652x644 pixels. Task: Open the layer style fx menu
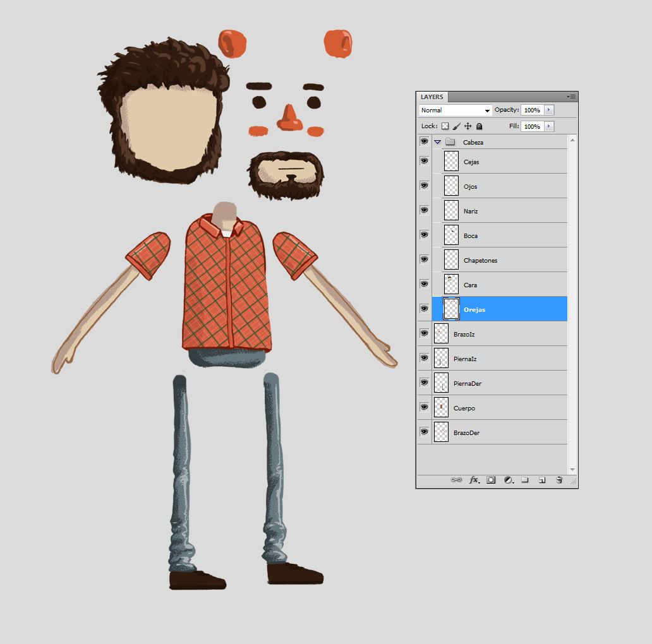pyautogui.click(x=474, y=480)
